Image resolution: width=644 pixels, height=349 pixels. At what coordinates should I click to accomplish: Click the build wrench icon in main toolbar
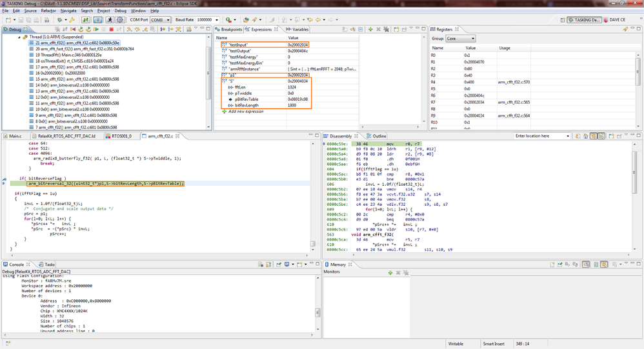coord(72,20)
